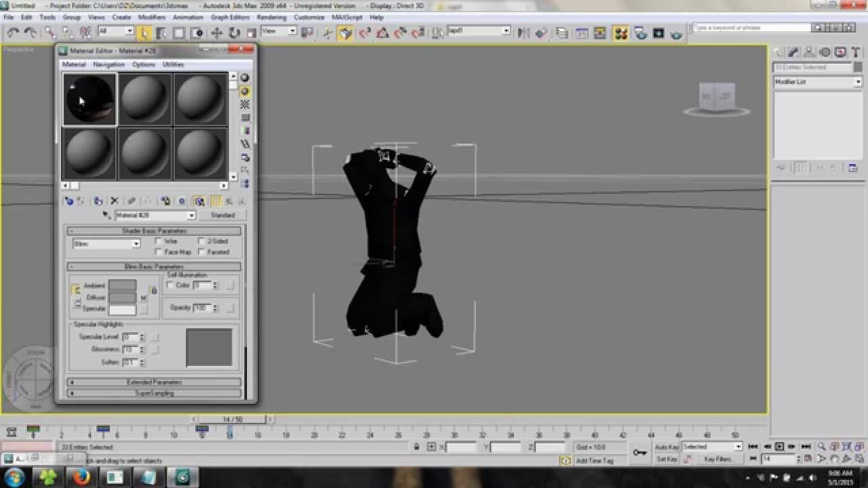Activate the Select and Rotate tool
The image size is (868, 488).
point(234,33)
